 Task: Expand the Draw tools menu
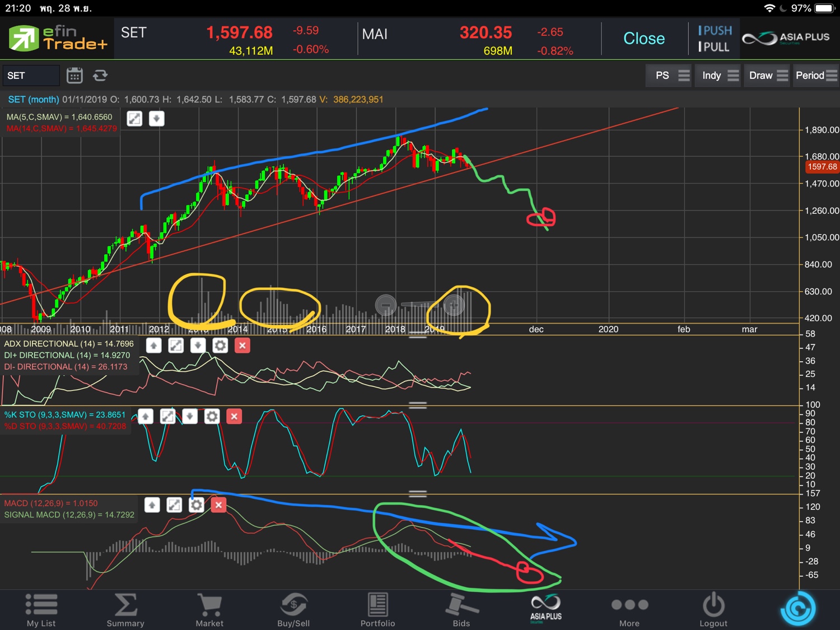(767, 76)
